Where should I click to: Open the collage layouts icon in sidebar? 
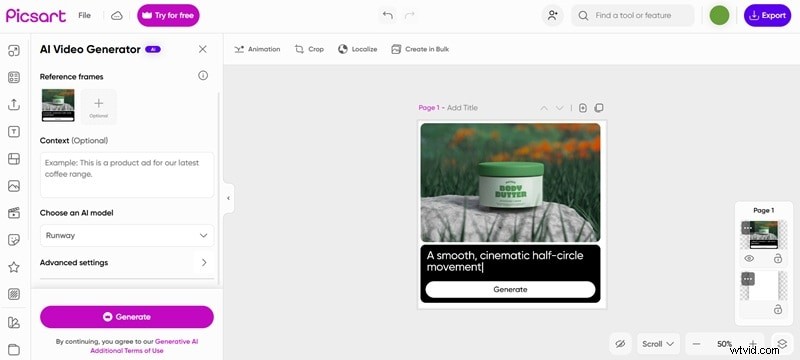pyautogui.click(x=14, y=159)
